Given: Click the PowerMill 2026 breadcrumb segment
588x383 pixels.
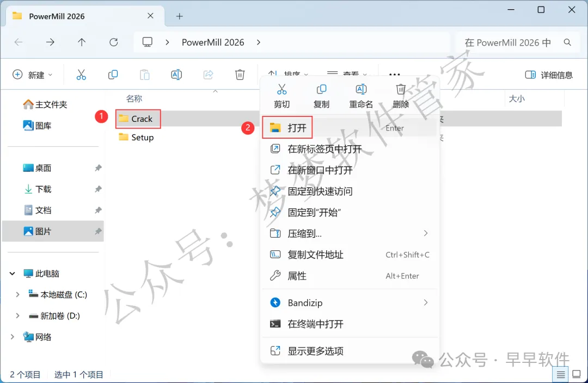Looking at the screenshot, I should 213,42.
